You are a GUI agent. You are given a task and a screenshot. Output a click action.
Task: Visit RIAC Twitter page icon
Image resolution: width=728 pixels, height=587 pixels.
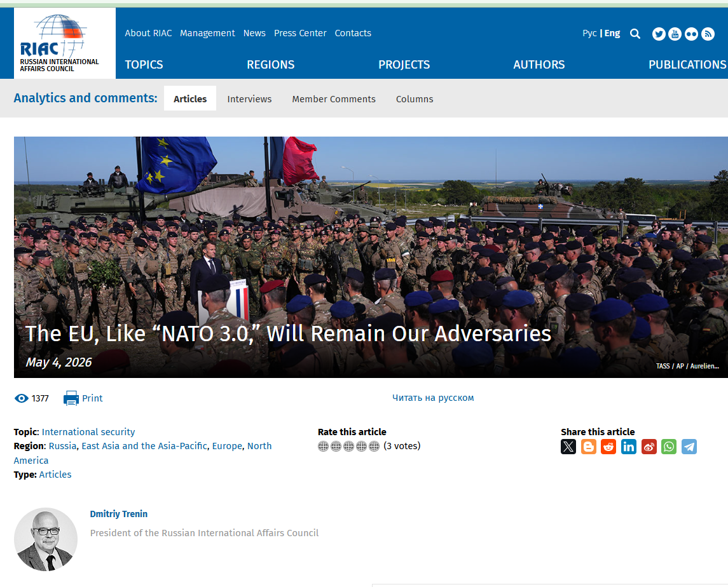click(659, 34)
